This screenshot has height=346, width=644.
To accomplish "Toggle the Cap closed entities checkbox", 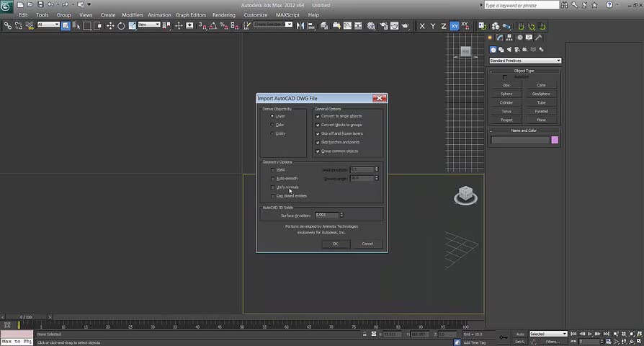I will click(273, 196).
